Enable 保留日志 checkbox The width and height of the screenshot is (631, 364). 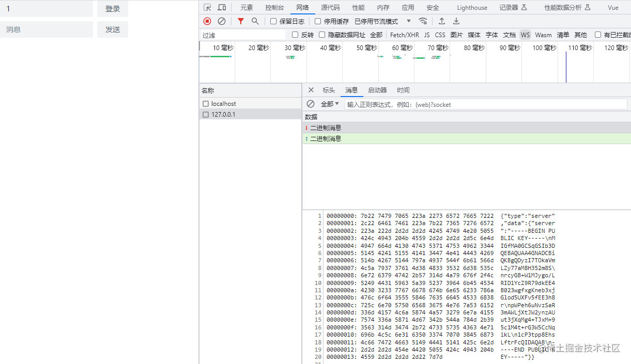(x=273, y=21)
